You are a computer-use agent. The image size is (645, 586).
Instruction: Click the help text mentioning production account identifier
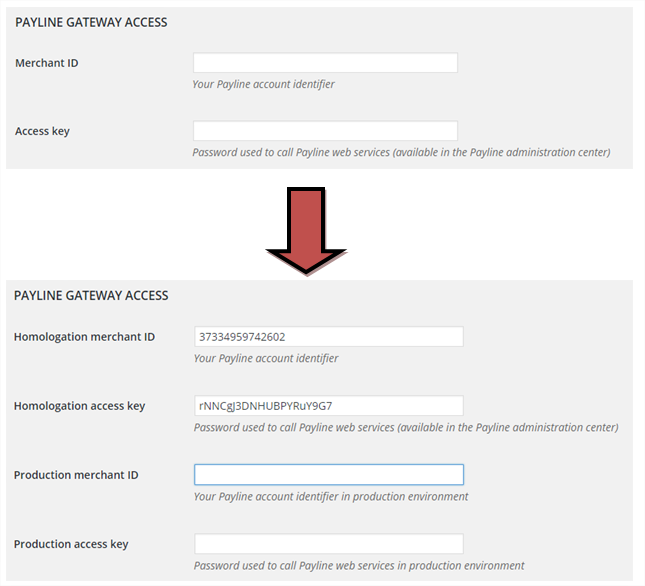point(331,497)
